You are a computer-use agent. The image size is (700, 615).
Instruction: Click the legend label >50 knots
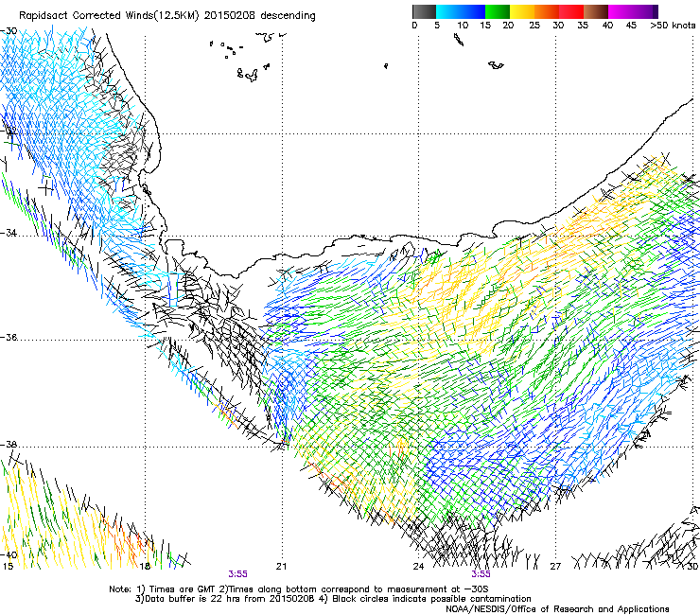tap(673, 26)
